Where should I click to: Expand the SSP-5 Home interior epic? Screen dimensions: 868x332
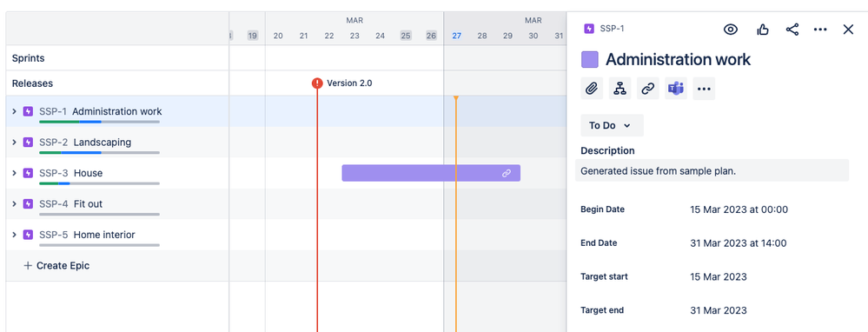(15, 235)
